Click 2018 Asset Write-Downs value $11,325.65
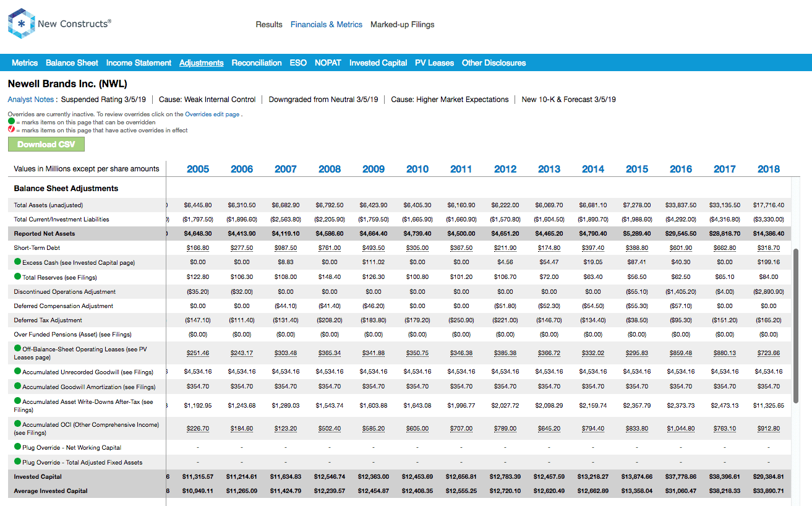Image resolution: width=812 pixels, height=506 pixels. [x=769, y=406]
